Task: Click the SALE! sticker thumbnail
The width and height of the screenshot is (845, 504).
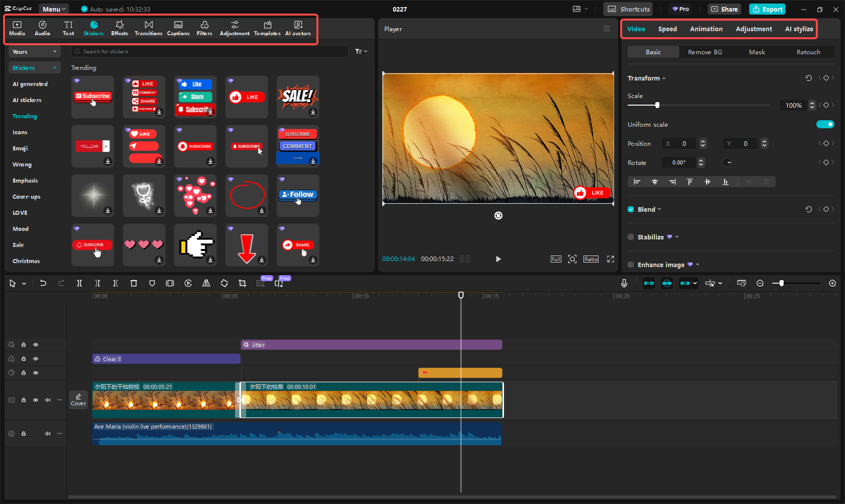Action: click(x=298, y=97)
